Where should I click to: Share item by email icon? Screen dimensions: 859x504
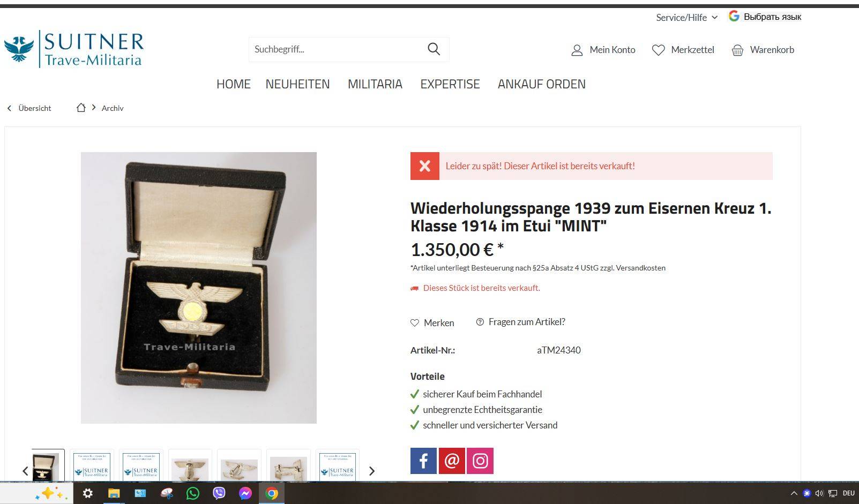[452, 461]
